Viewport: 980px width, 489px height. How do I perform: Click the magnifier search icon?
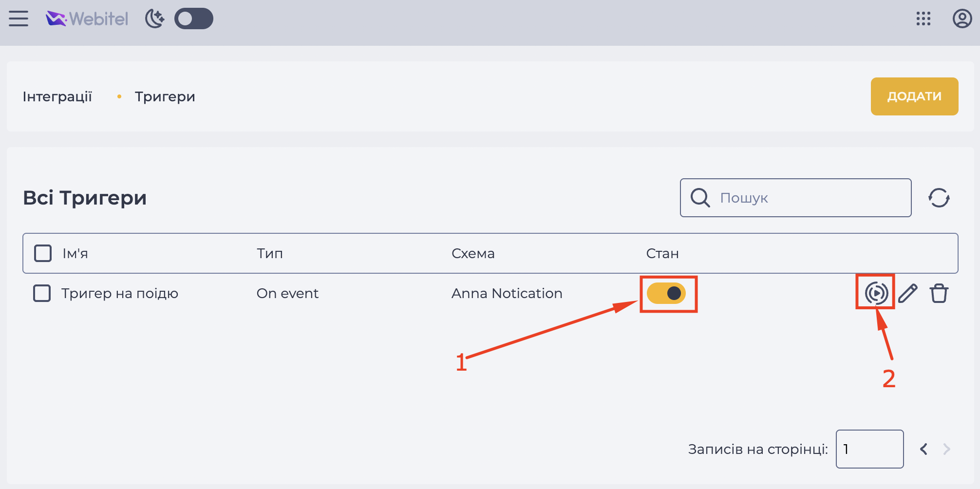[700, 198]
